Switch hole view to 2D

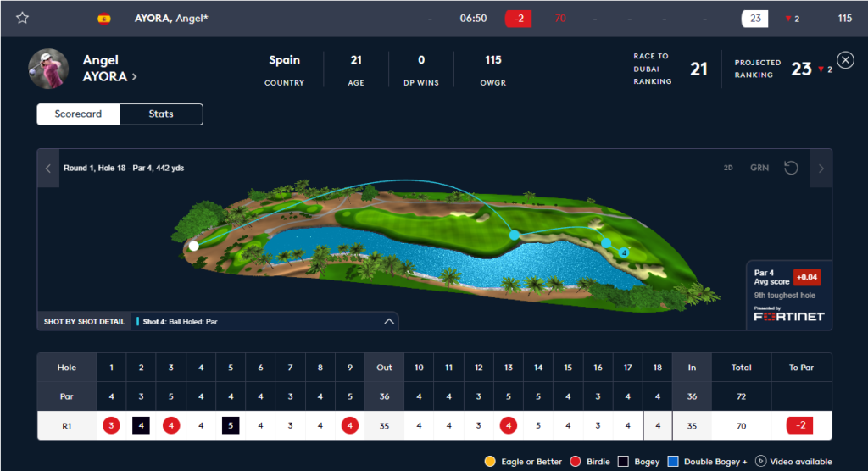click(727, 168)
